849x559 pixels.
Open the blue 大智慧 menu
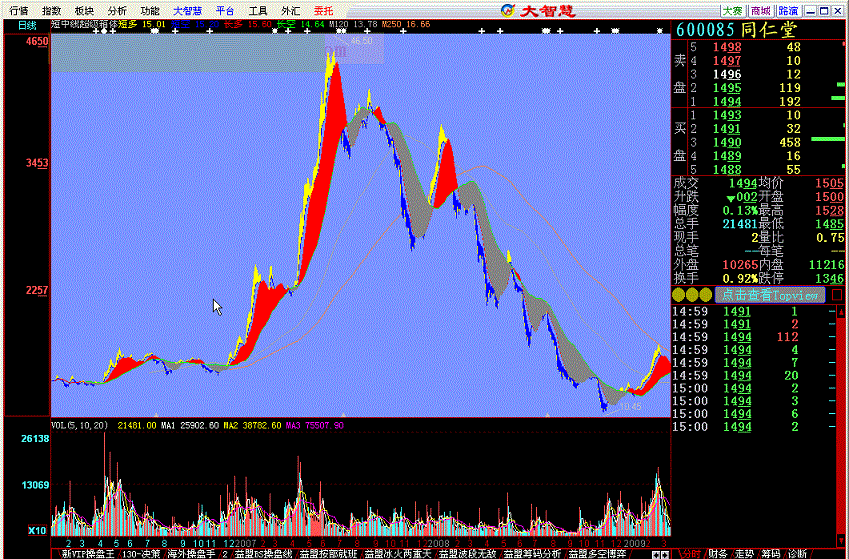187,11
